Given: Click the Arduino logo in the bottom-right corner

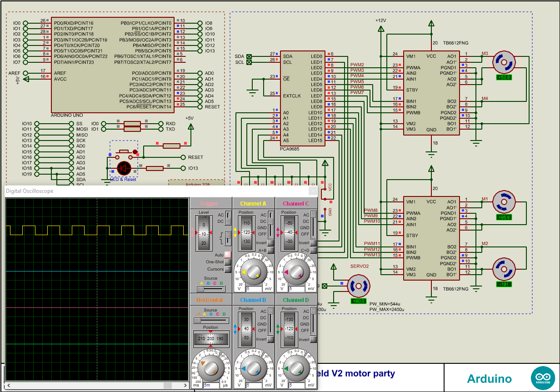Looking at the screenshot, I should point(543,377).
